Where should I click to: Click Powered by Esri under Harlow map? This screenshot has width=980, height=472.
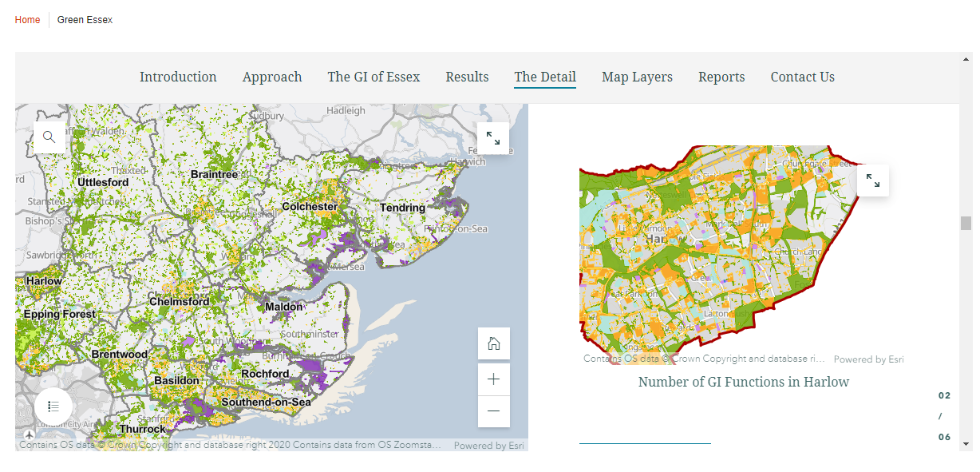(868, 359)
